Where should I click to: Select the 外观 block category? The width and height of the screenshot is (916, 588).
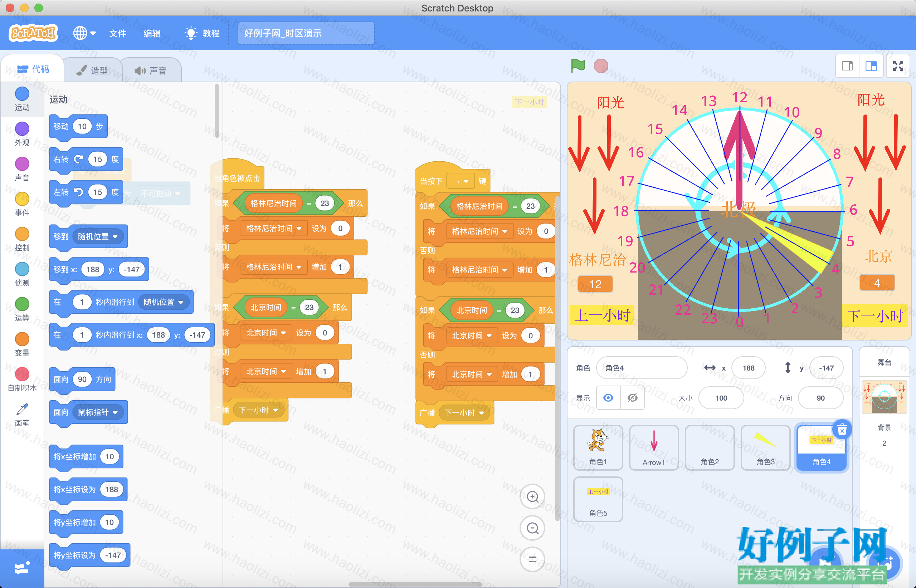22,134
